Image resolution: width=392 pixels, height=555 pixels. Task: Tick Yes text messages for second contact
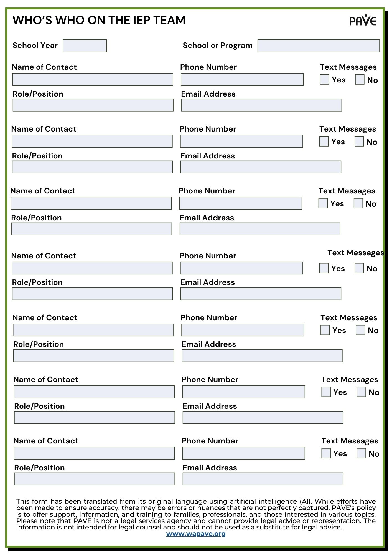(x=324, y=142)
